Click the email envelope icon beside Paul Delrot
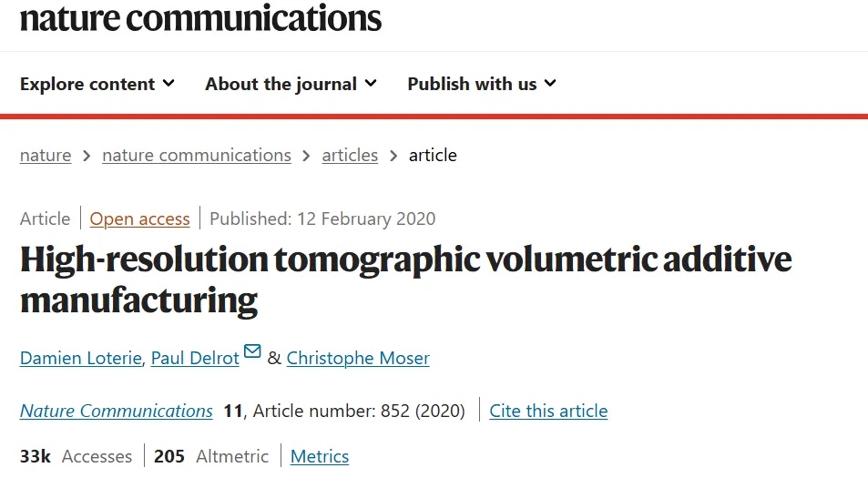This screenshot has width=868, height=488. [252, 351]
